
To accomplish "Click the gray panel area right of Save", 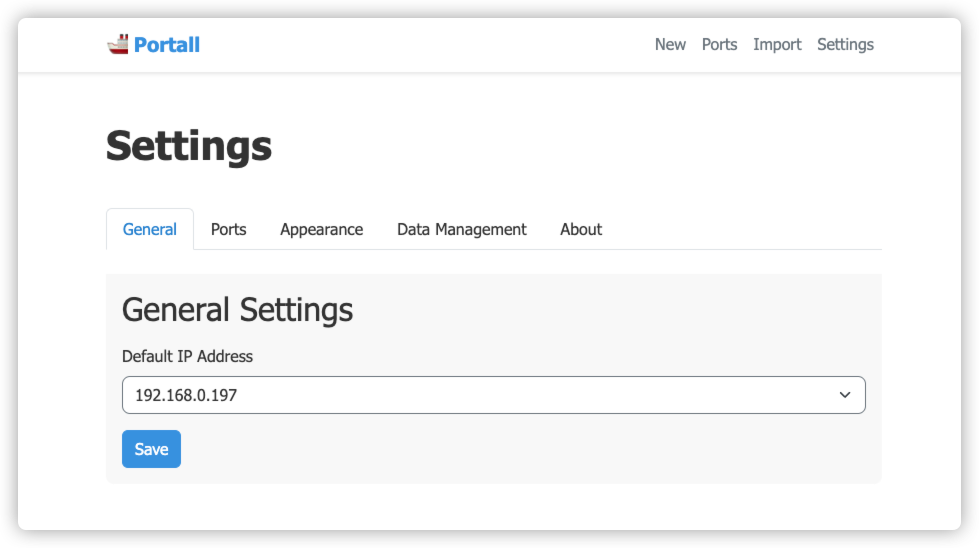I will click(x=520, y=450).
